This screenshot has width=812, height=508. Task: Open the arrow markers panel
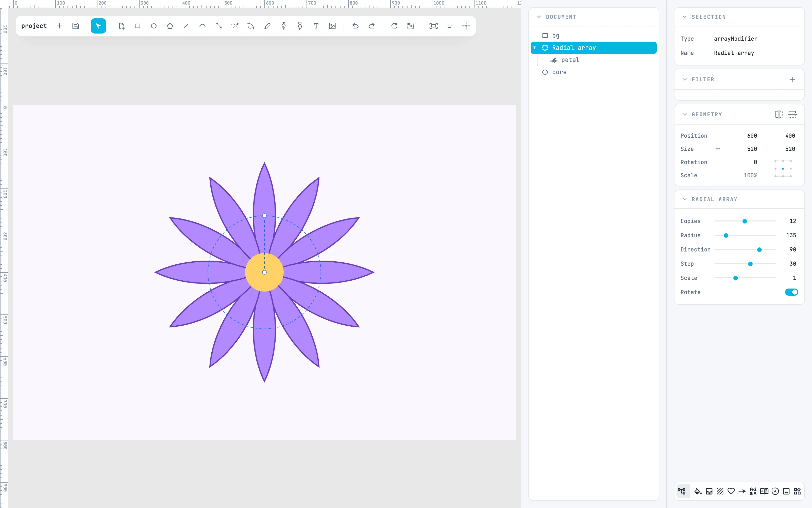pos(742,491)
